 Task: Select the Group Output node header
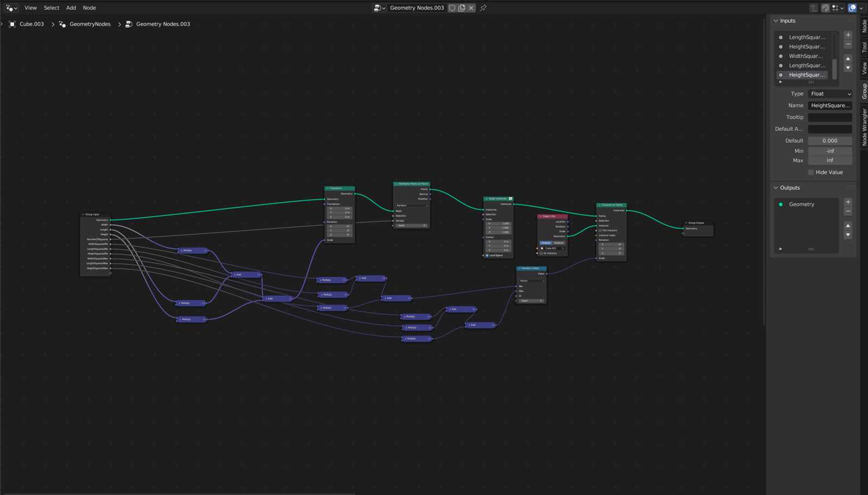click(x=698, y=223)
